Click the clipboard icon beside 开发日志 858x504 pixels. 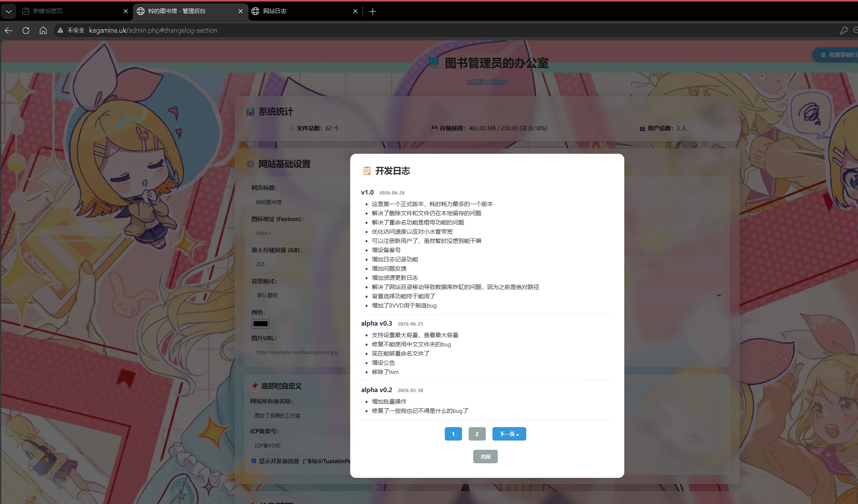click(367, 171)
